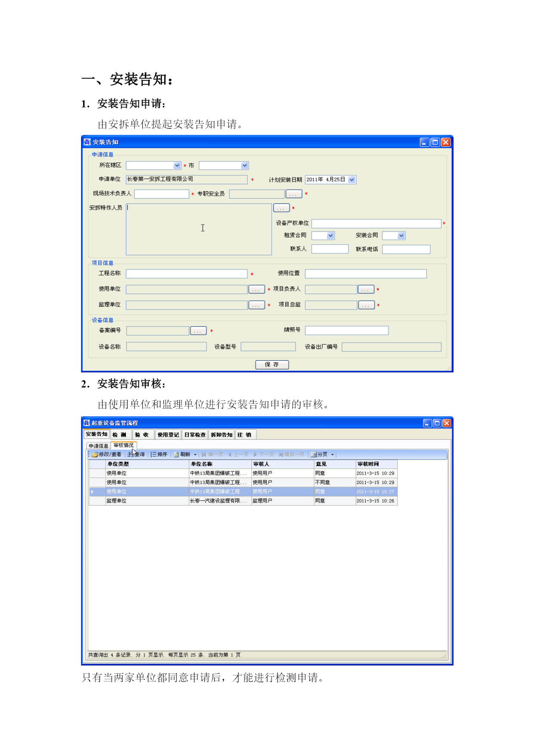Expand the 分页 dropdown arrow
Image resolution: width=535 pixels, height=756 pixels.
coord(332,455)
